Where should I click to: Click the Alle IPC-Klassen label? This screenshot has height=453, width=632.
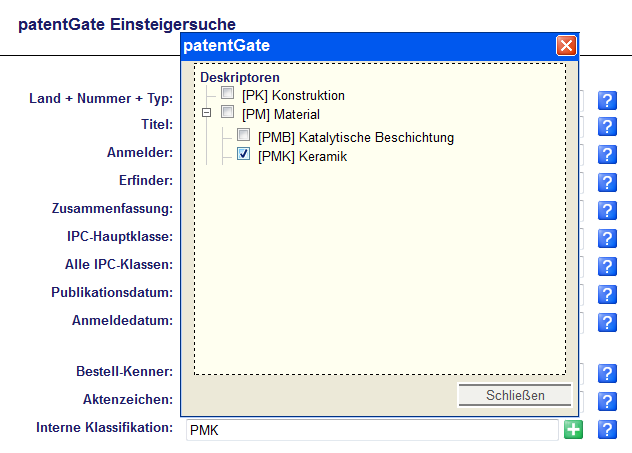(x=119, y=264)
